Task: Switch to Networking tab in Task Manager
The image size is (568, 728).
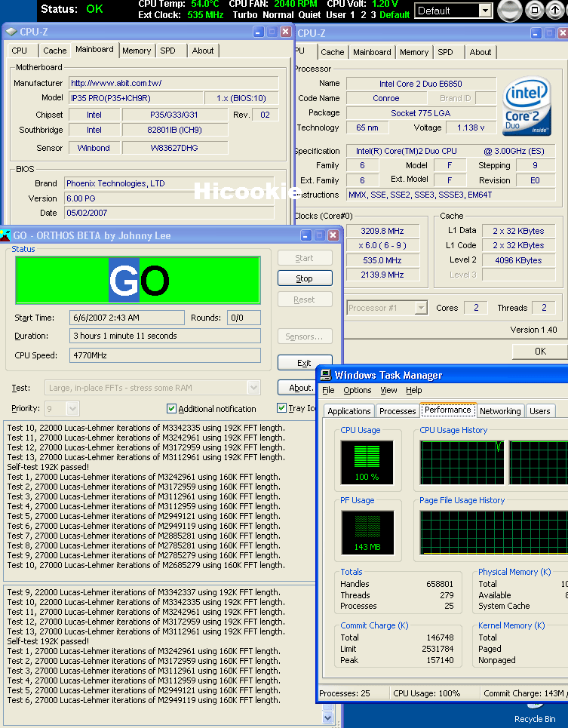Action: click(x=500, y=411)
